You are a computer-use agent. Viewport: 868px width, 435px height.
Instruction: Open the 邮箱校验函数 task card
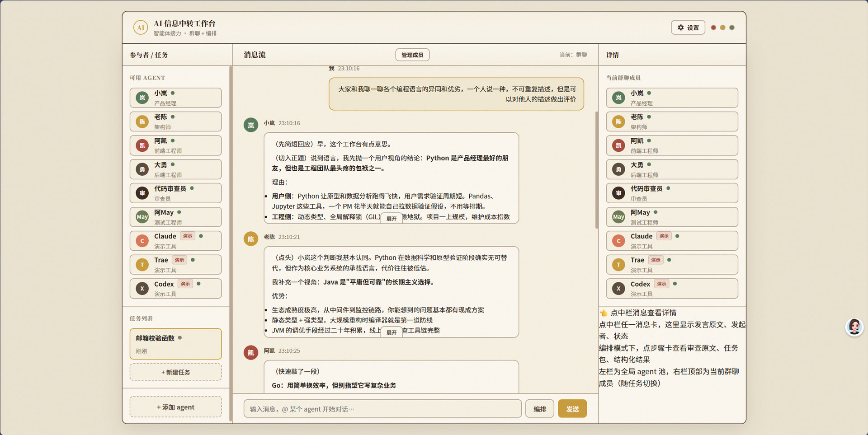point(176,344)
